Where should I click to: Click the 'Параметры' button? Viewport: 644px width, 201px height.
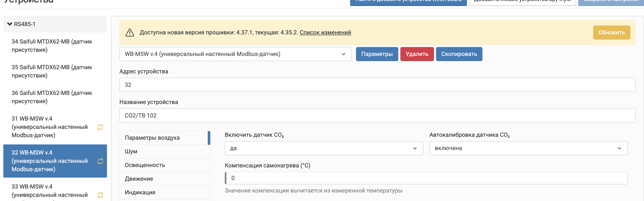(377, 54)
